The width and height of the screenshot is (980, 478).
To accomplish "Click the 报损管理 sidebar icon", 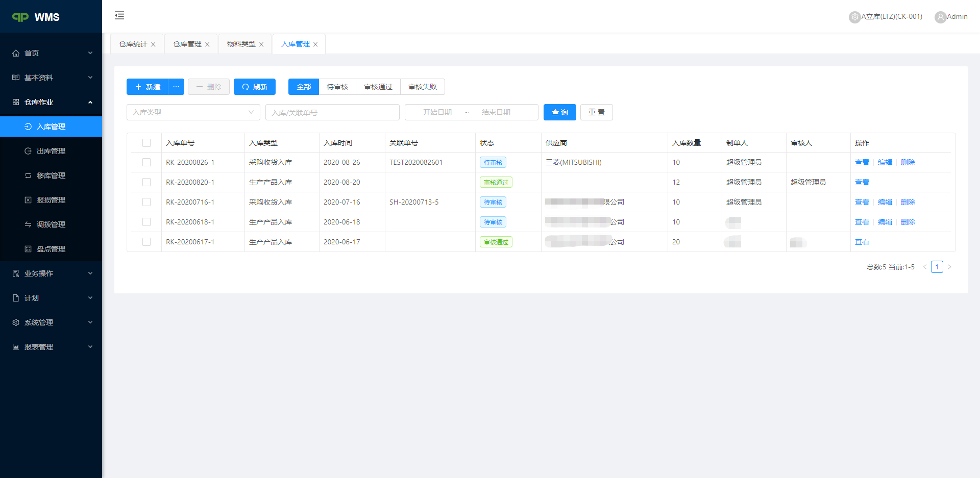I will tap(28, 200).
